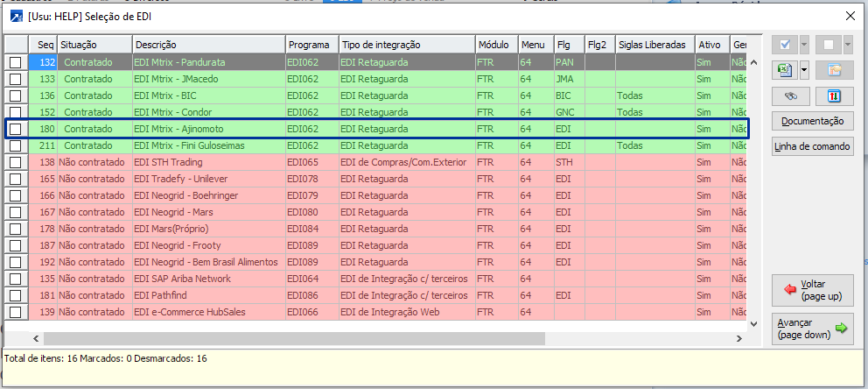This screenshot has width=868, height=389.
Task: Click the app icon in the title bar
Action: point(17,16)
